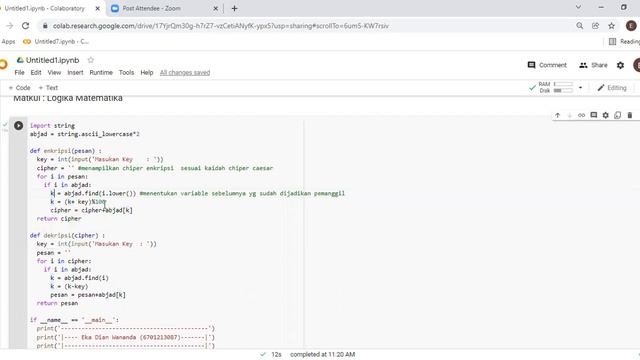Viewport: 640px width, 360px height.
Task: Open the Tools menu
Action: click(x=126, y=73)
